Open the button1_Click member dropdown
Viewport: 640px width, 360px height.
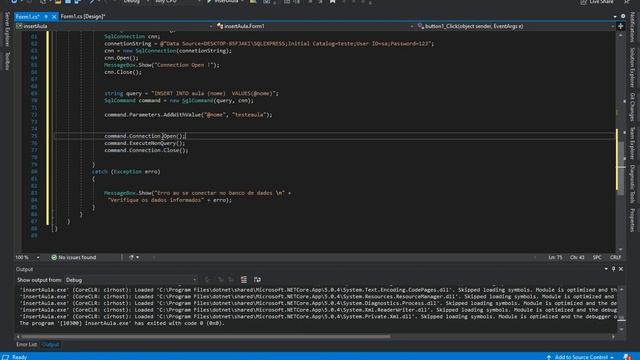(x=515, y=26)
